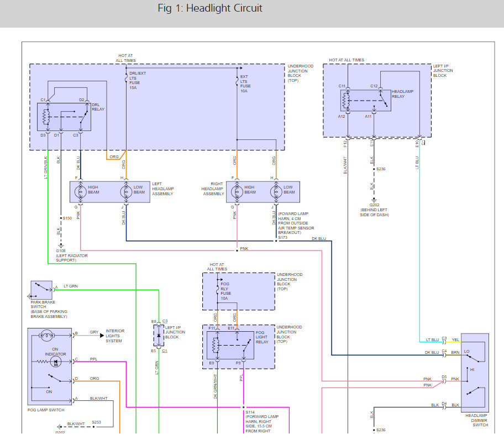Click the 'S150' splice label

pos(67,218)
